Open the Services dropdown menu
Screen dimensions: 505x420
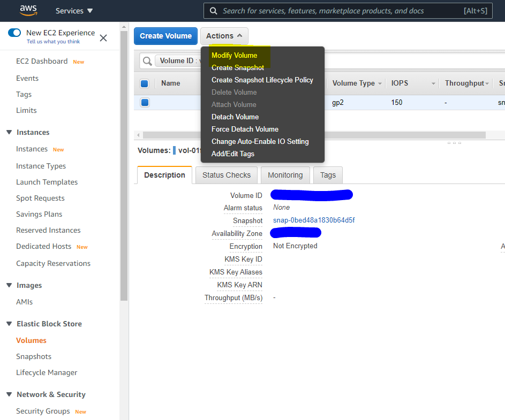[74, 11]
